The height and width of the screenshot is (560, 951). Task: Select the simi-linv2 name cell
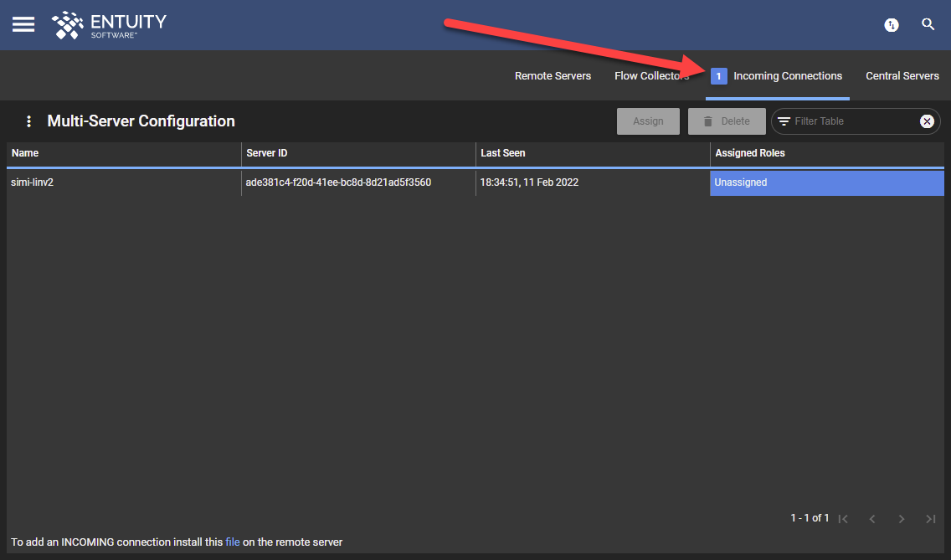point(124,182)
